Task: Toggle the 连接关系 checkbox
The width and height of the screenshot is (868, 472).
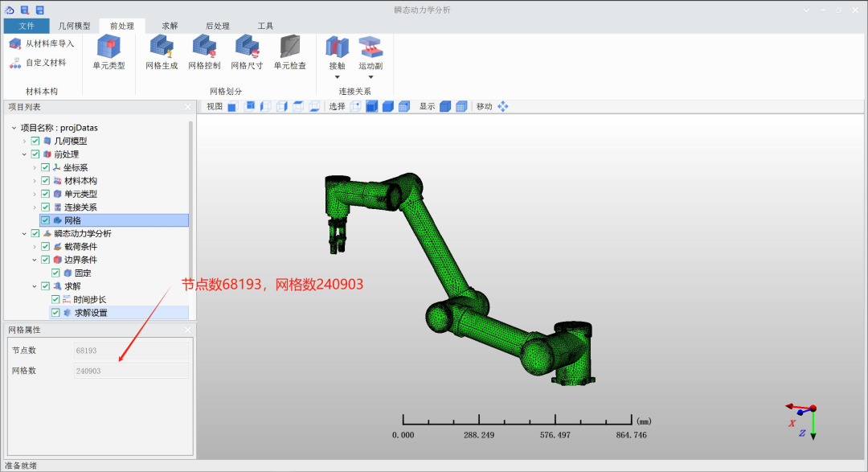Action: click(45, 207)
